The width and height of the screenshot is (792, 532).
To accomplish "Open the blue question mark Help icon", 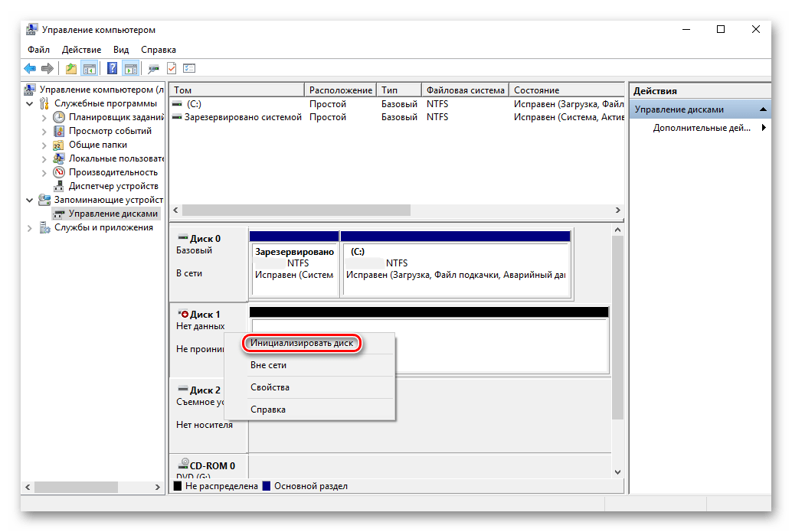I will [x=112, y=68].
